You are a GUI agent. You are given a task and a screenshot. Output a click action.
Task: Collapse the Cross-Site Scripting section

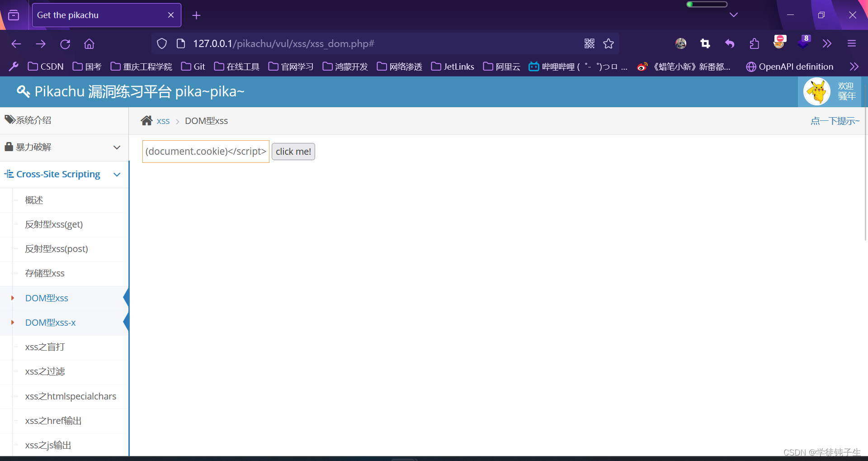point(64,174)
